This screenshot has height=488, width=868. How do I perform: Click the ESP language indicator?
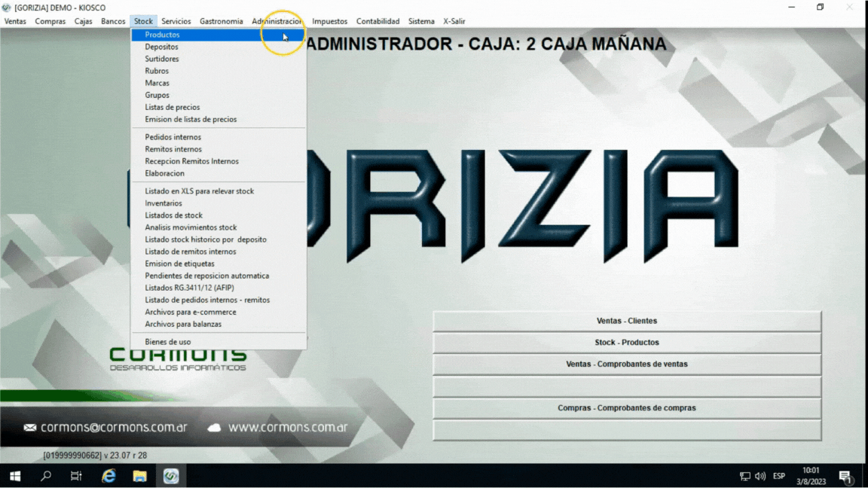pyautogui.click(x=779, y=476)
